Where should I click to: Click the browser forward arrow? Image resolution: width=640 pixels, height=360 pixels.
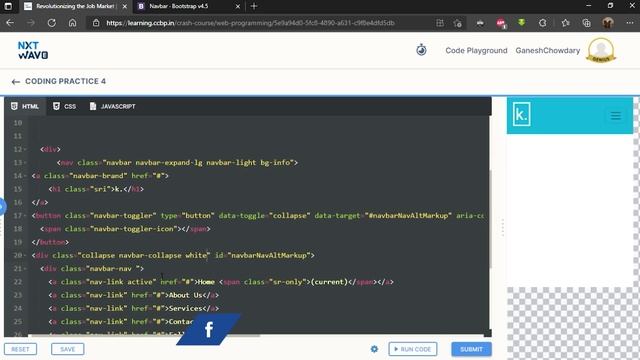31,23
